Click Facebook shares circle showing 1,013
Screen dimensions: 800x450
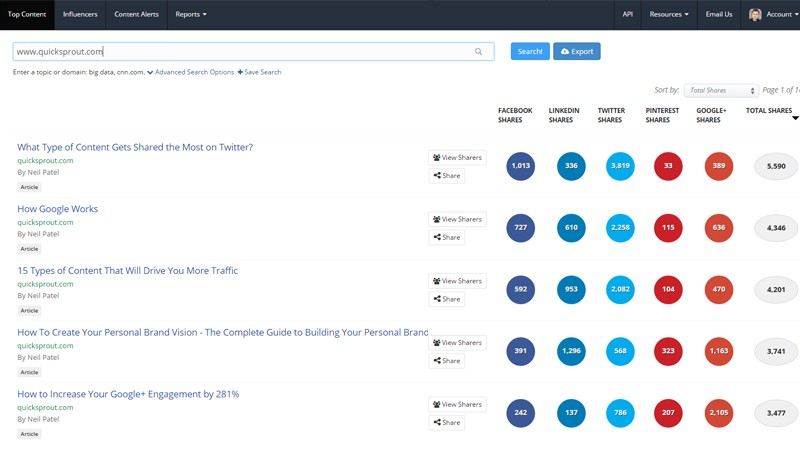(x=520, y=166)
